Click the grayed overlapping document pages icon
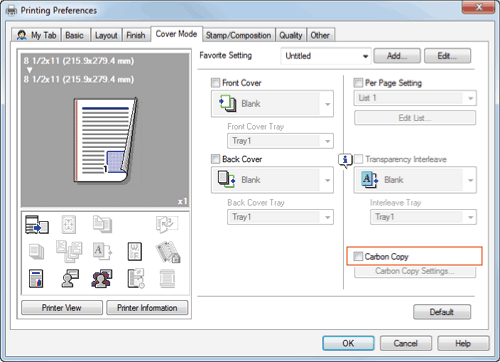The height and width of the screenshot is (362, 500). (x=102, y=224)
